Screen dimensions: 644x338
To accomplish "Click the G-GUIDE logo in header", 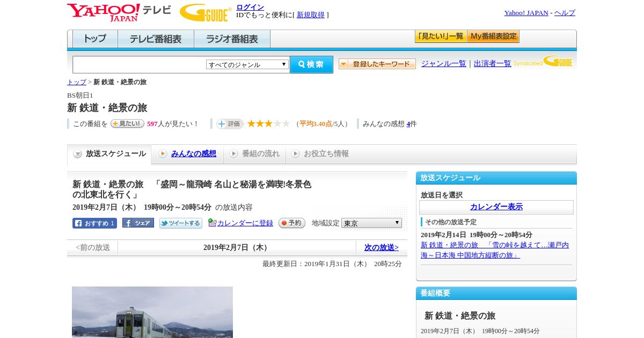I will click(206, 12).
